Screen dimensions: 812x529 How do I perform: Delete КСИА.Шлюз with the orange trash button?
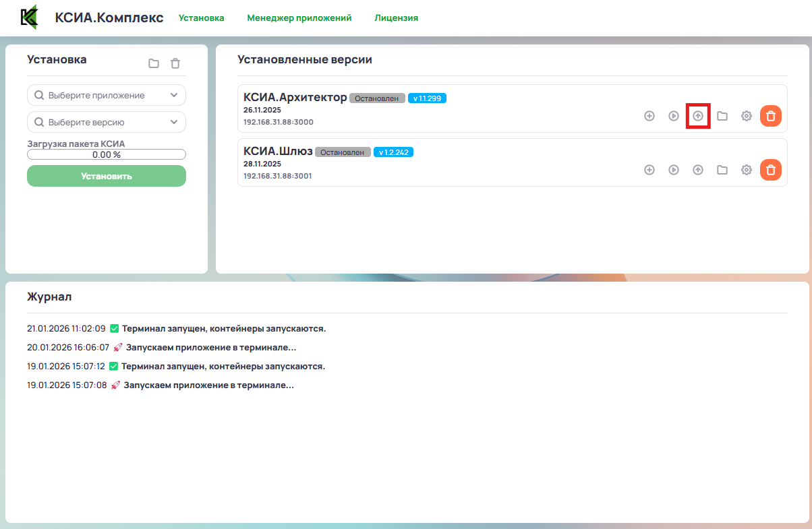(x=771, y=170)
